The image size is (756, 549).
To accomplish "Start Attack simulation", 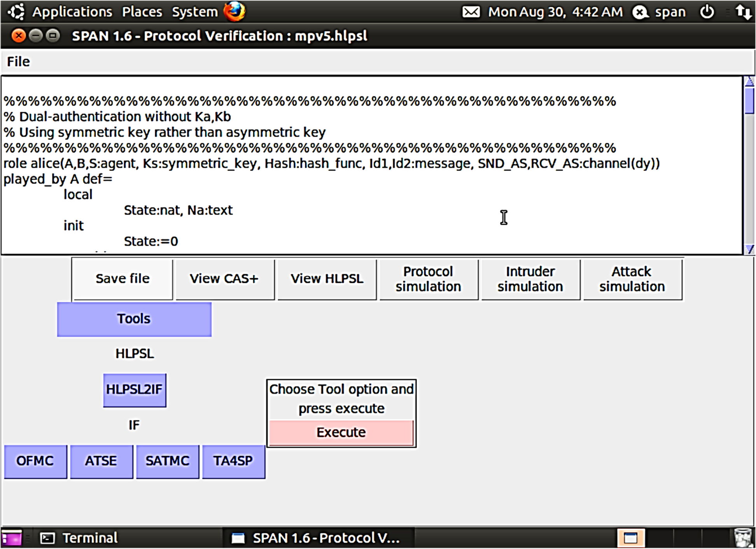I will pyautogui.click(x=632, y=279).
